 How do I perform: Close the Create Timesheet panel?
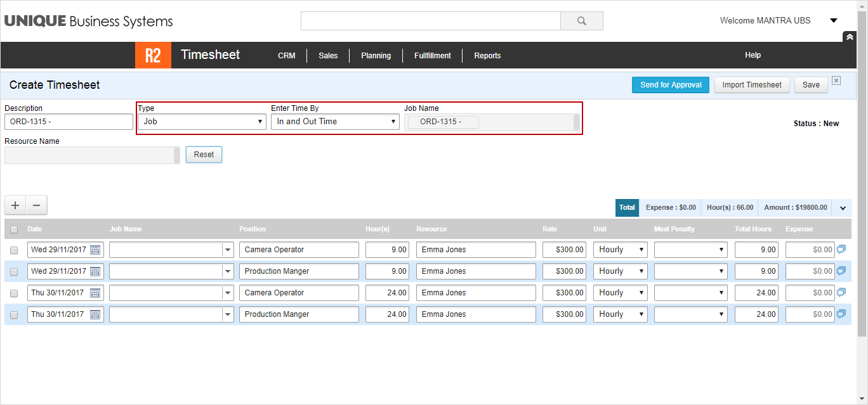[x=836, y=80]
